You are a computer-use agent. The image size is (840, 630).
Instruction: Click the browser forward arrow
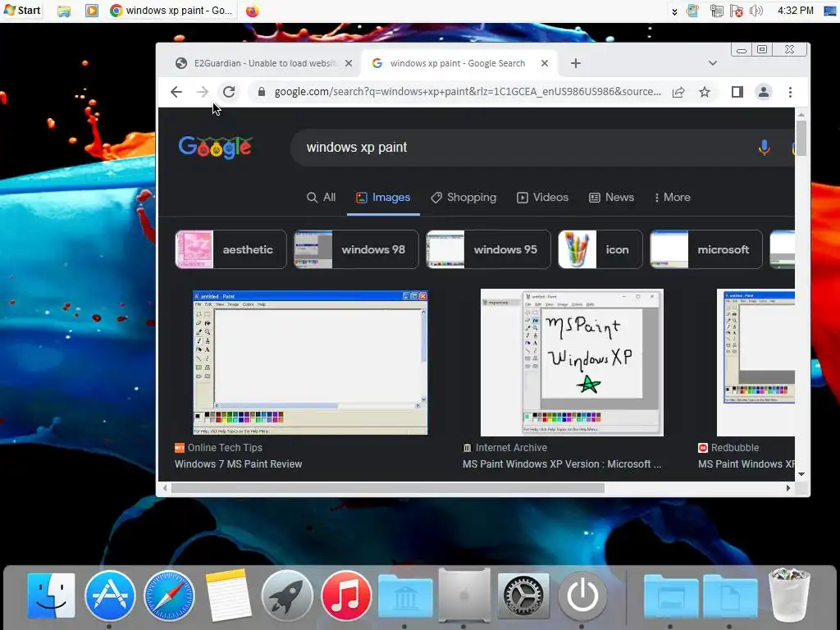pyautogui.click(x=202, y=92)
